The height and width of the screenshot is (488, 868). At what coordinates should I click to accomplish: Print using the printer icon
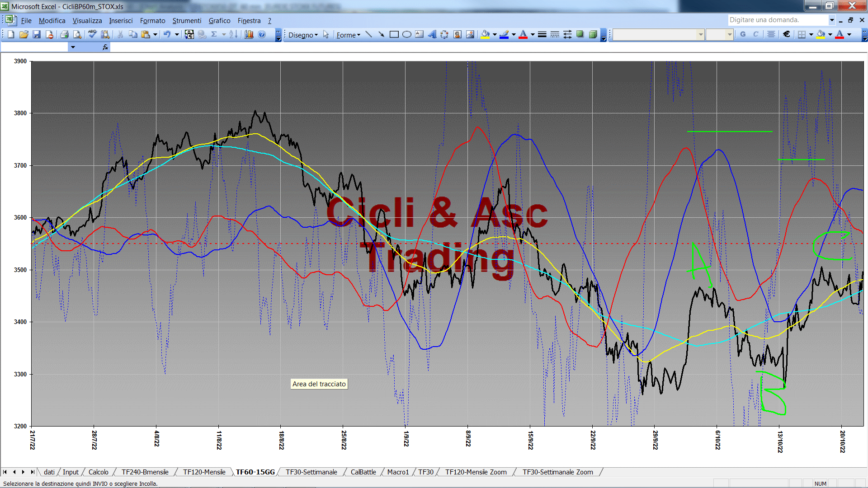(64, 34)
